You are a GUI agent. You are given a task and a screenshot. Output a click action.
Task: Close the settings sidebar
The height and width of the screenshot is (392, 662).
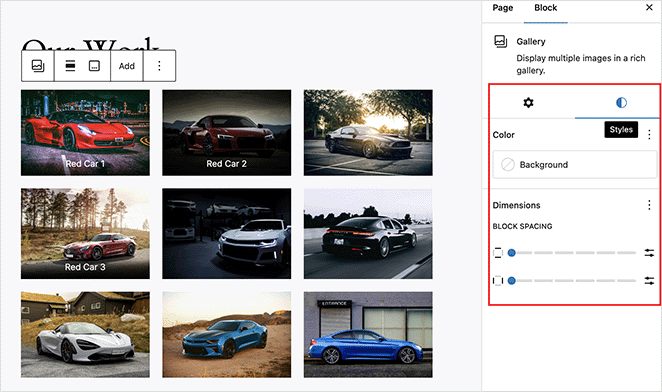click(x=649, y=7)
